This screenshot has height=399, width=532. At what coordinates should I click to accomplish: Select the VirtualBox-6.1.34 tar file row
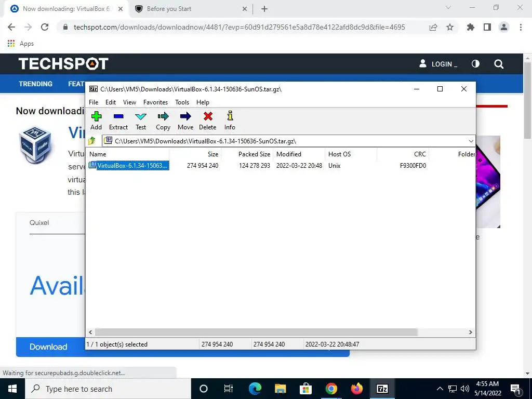(x=129, y=166)
